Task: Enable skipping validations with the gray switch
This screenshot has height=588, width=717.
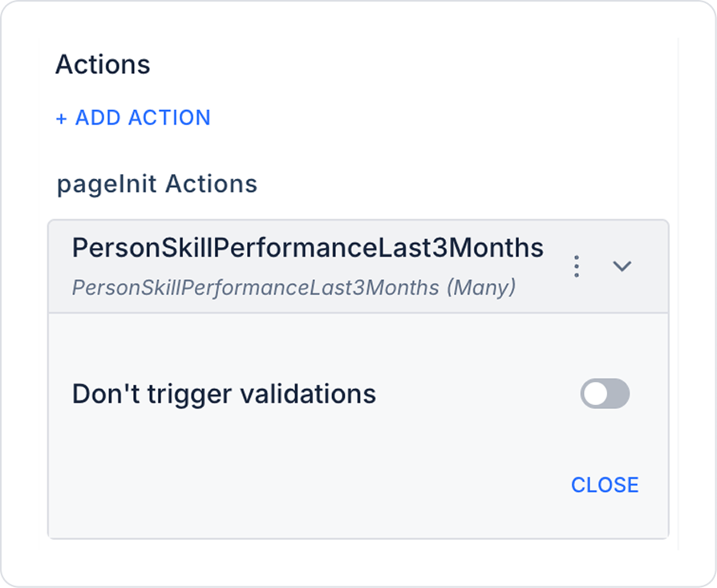Action: pos(605,394)
